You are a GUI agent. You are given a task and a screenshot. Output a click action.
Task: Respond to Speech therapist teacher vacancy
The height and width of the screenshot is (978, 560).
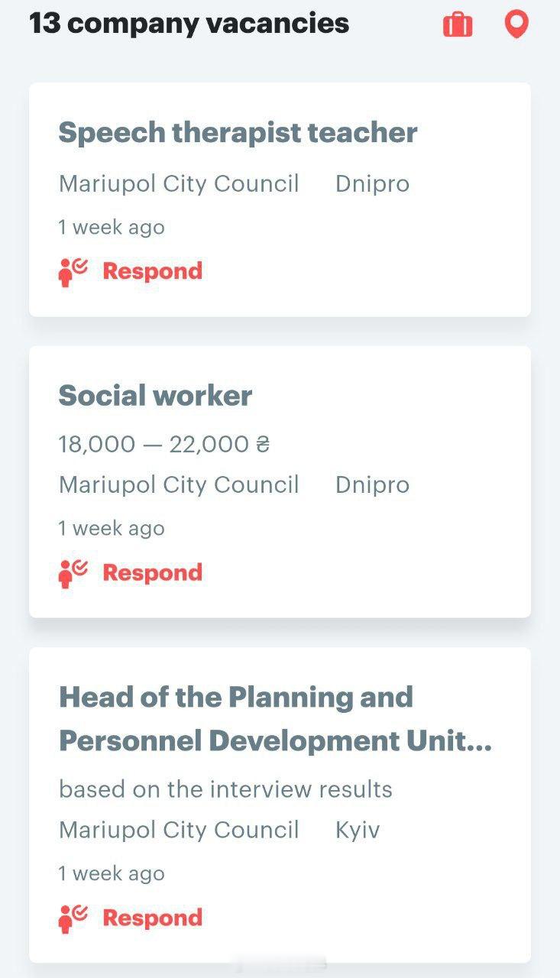click(152, 271)
